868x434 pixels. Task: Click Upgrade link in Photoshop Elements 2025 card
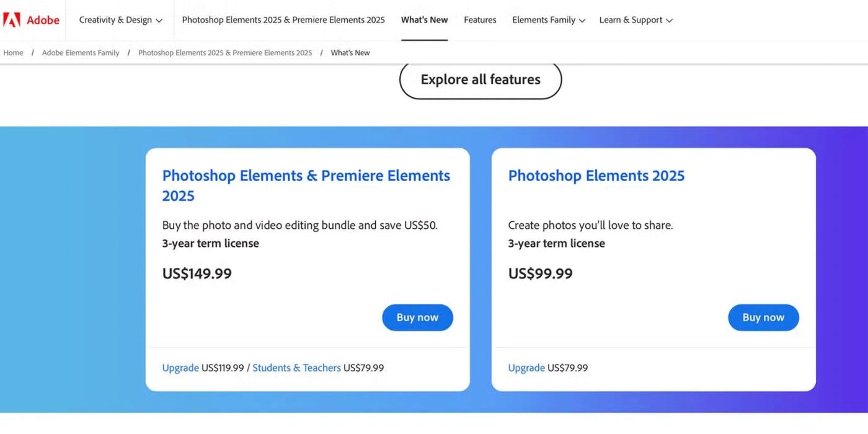tap(526, 368)
